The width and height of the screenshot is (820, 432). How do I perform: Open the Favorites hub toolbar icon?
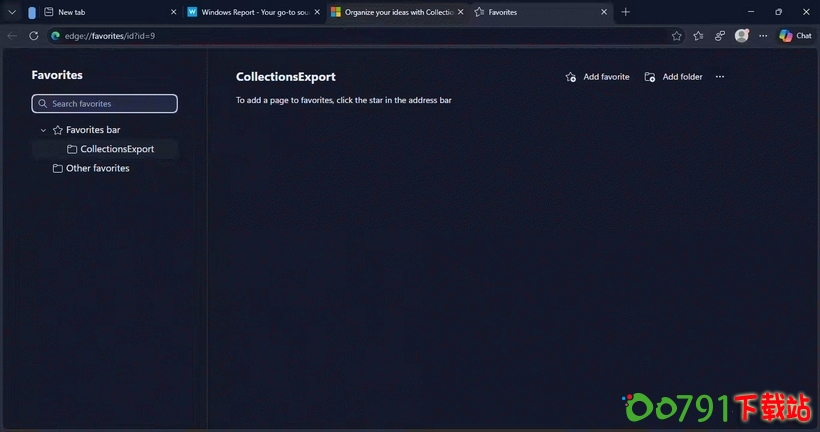pos(698,36)
